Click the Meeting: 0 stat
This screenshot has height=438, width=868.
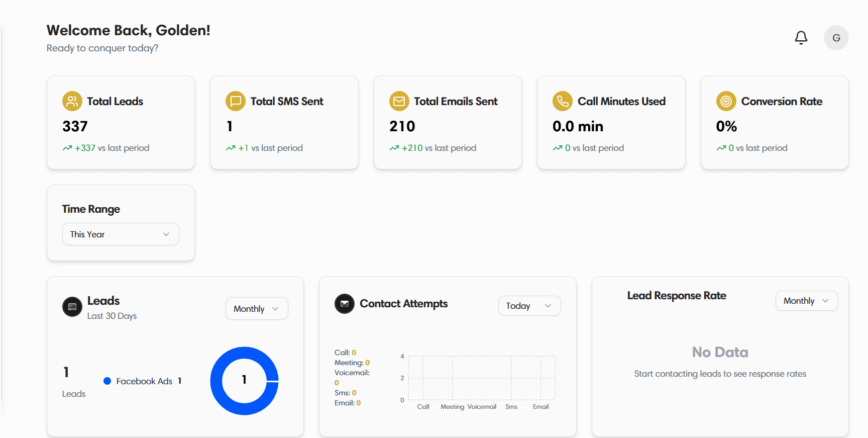(x=352, y=363)
